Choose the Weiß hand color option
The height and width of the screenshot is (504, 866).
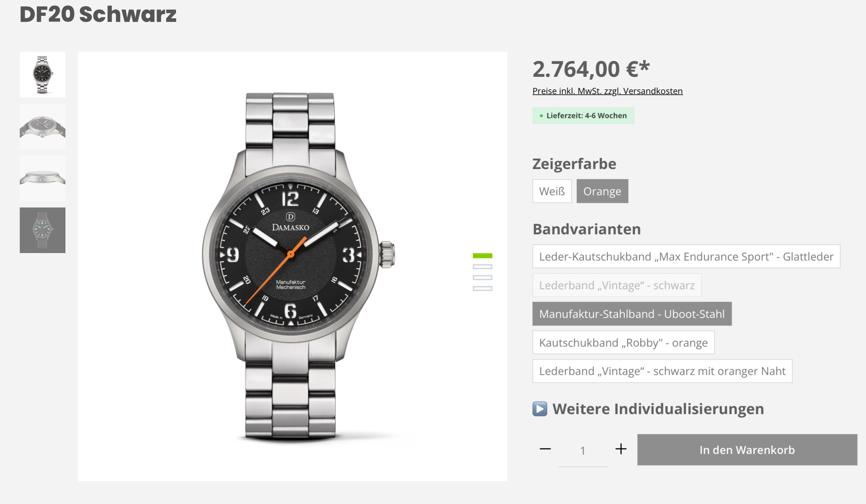(x=552, y=191)
